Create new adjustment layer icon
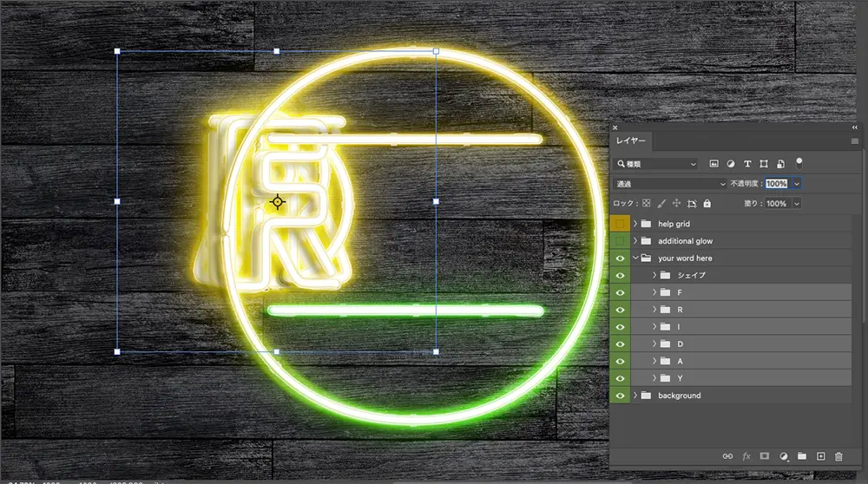 pos(784,456)
